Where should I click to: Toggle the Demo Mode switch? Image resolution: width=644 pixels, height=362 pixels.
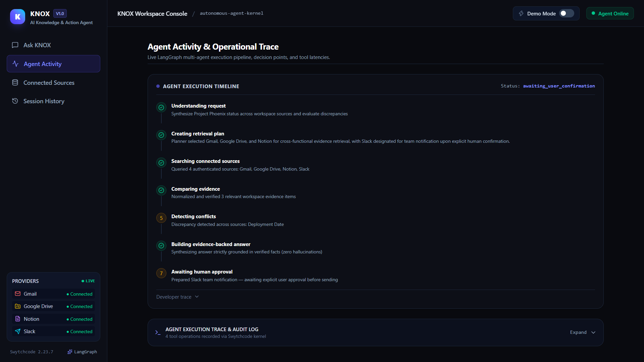point(567,13)
